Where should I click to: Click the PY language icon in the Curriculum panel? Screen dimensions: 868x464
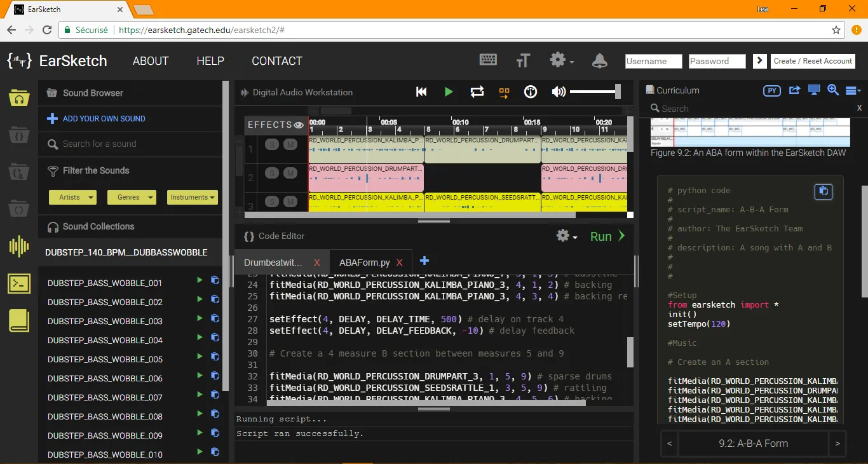click(771, 90)
